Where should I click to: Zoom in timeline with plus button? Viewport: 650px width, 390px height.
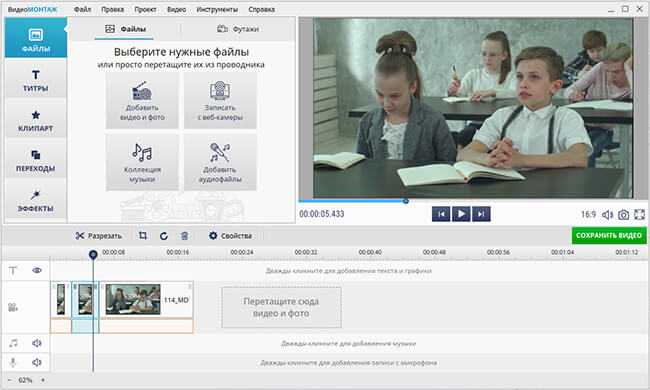42,380
